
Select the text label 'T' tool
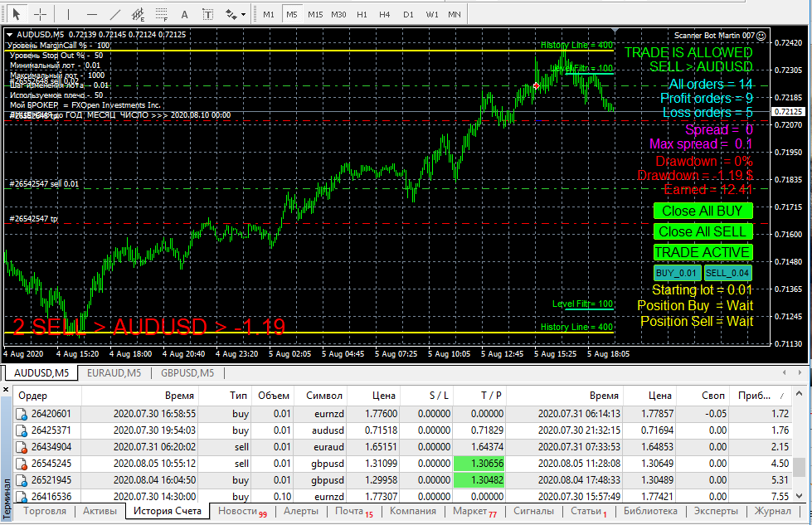[x=207, y=14]
